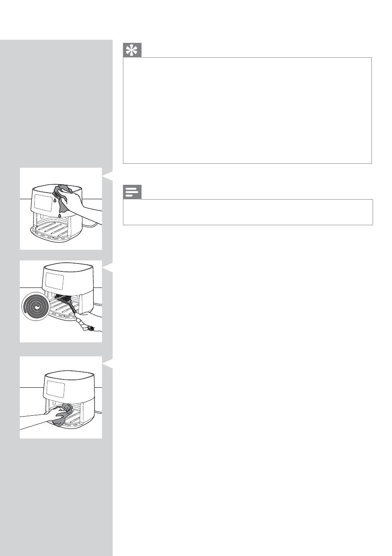
Task: Click the pointer triangle beside brush illustration
Action: pyautogui.click(x=108, y=270)
